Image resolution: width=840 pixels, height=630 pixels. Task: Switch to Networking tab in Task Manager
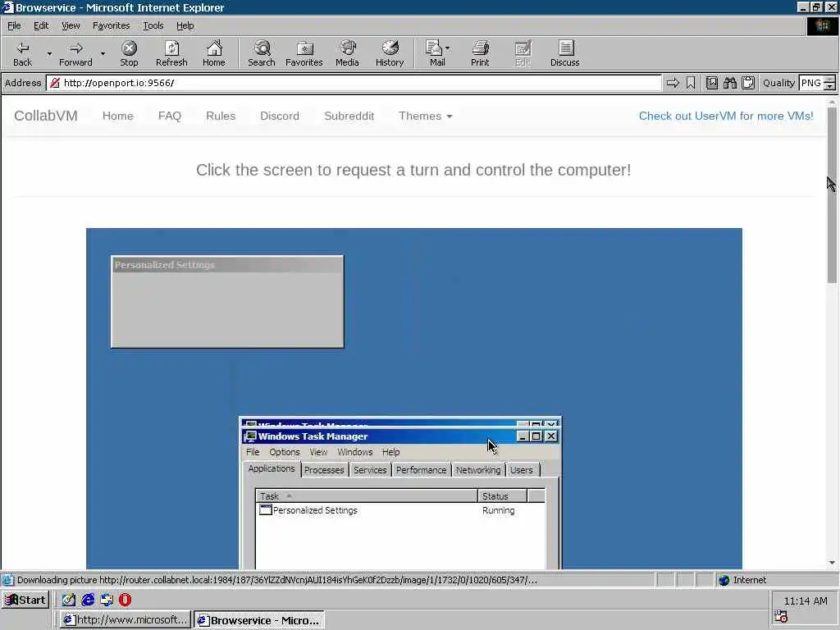(x=478, y=470)
